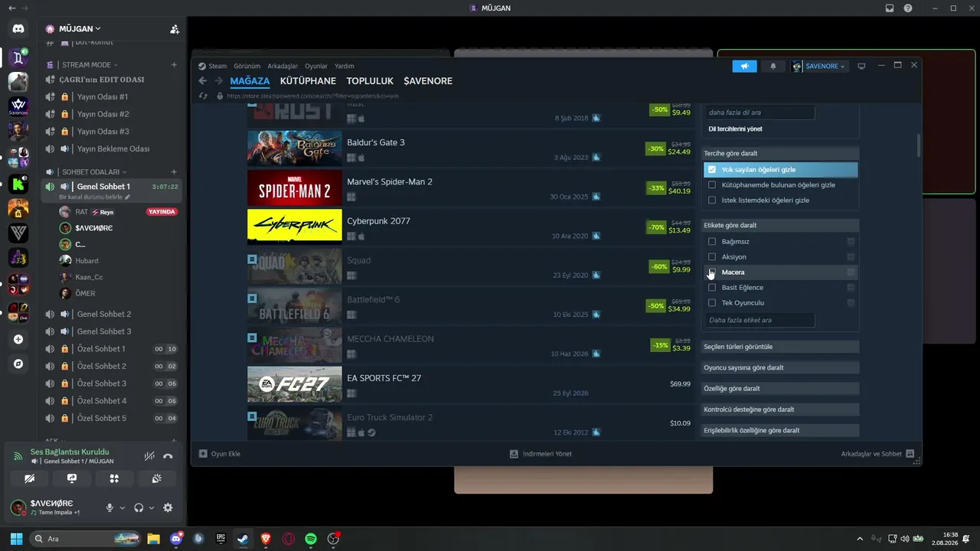Open the green K server icon in Discord
980x551 pixels.
coord(18,183)
